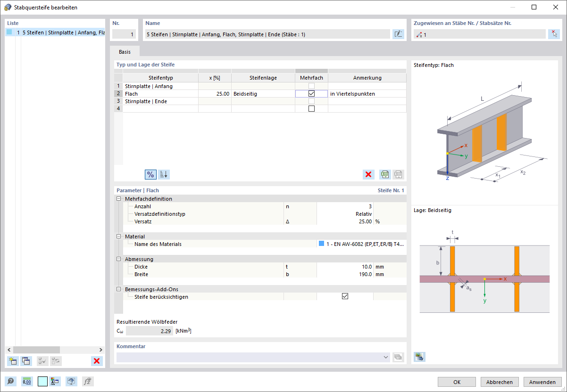
Task: Click the Versatzdefinitionstyp Relativ value
Action: point(345,214)
